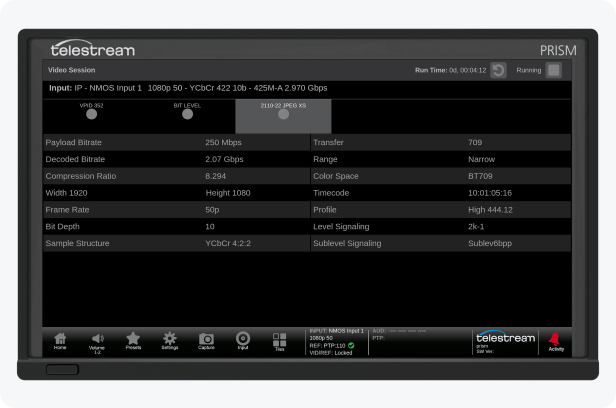The height and width of the screenshot is (408, 616).
Task: Click the 'BT709' value
Action: 480,176
